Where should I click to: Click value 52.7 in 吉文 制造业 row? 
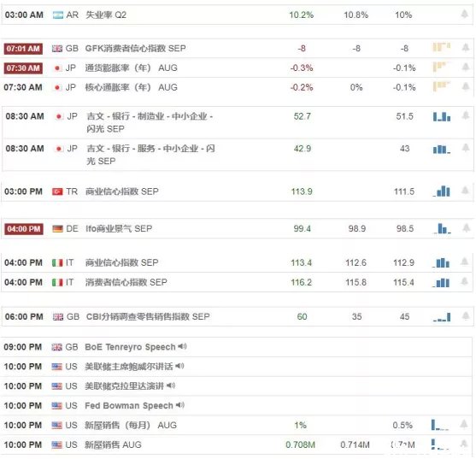[x=302, y=116]
